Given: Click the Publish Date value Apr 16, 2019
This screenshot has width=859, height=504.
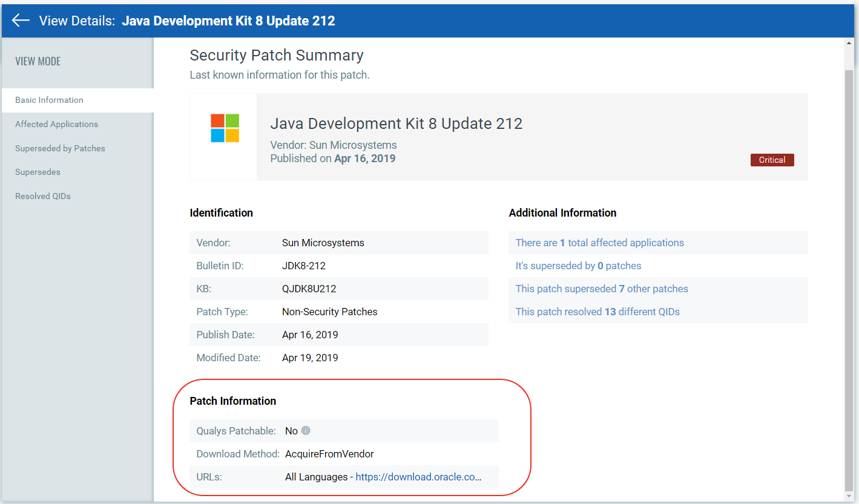Looking at the screenshot, I should pos(310,335).
